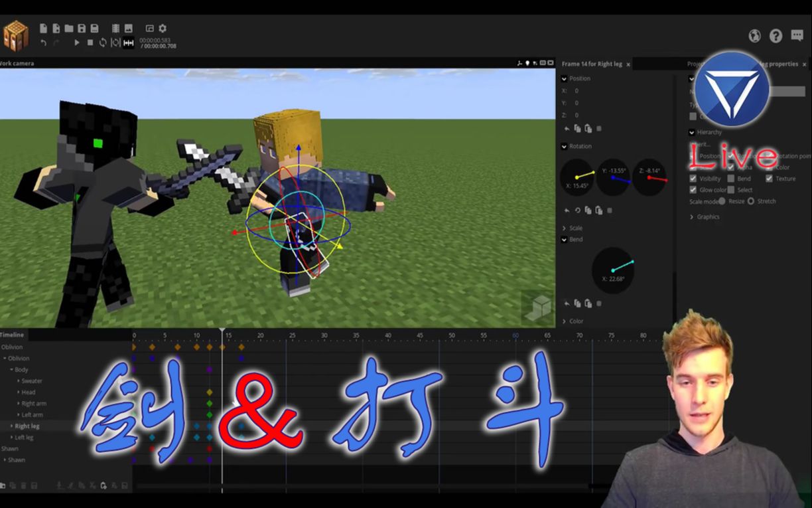812x508 pixels.
Task: Select the Timeline tab
Action: click(12, 335)
